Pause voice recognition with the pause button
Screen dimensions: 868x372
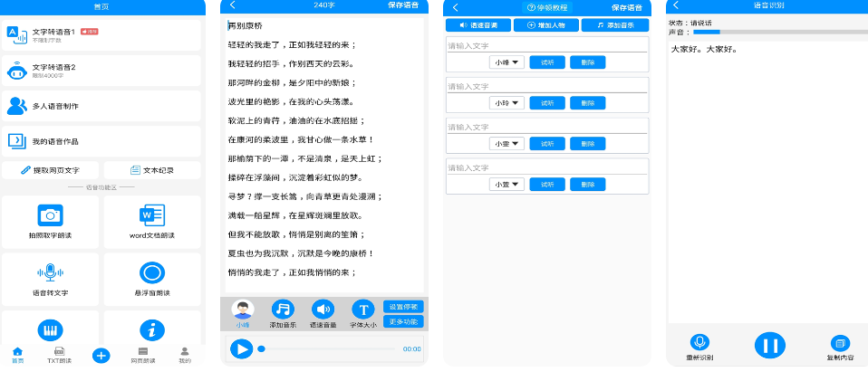coord(769,345)
